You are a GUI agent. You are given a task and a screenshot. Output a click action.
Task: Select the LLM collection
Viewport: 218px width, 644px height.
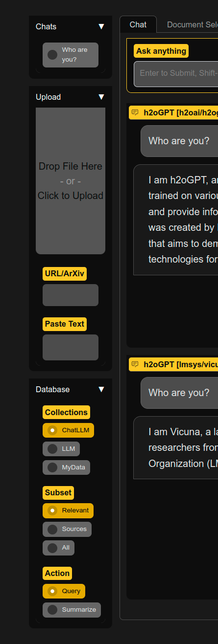pyautogui.click(x=61, y=449)
